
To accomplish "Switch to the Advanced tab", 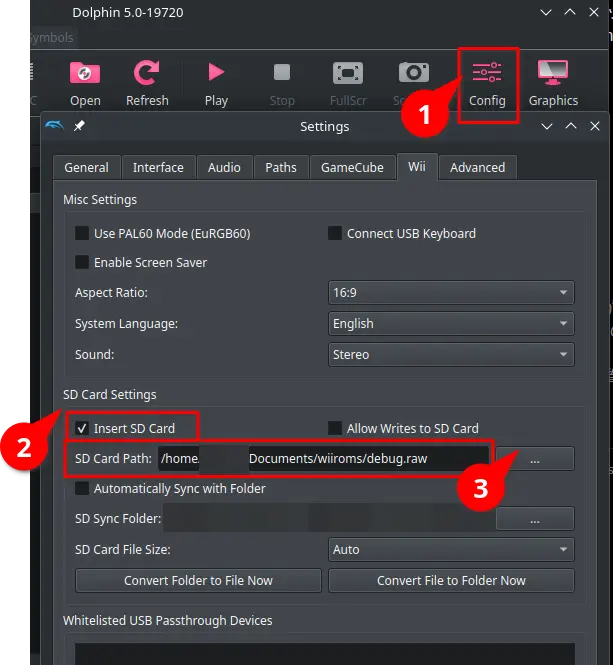I will tap(477, 167).
